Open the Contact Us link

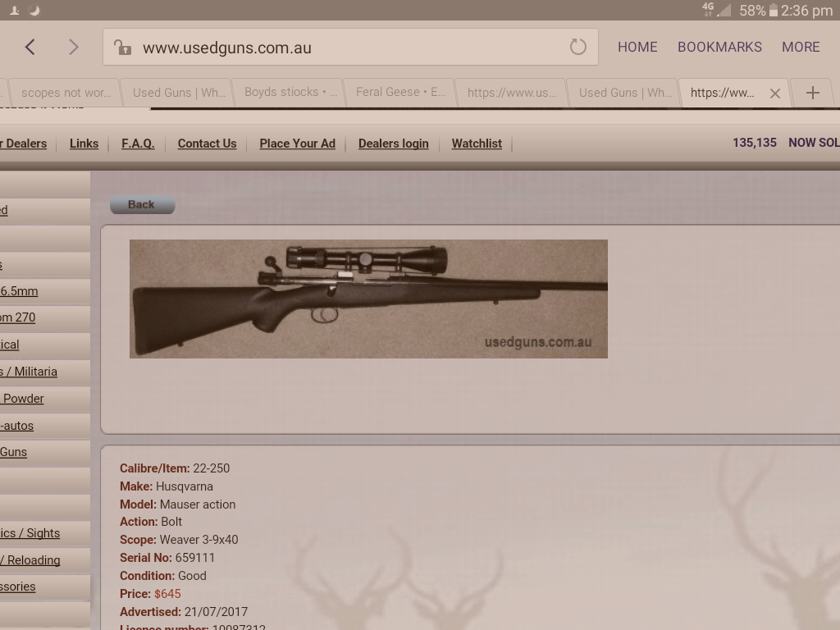(x=207, y=144)
